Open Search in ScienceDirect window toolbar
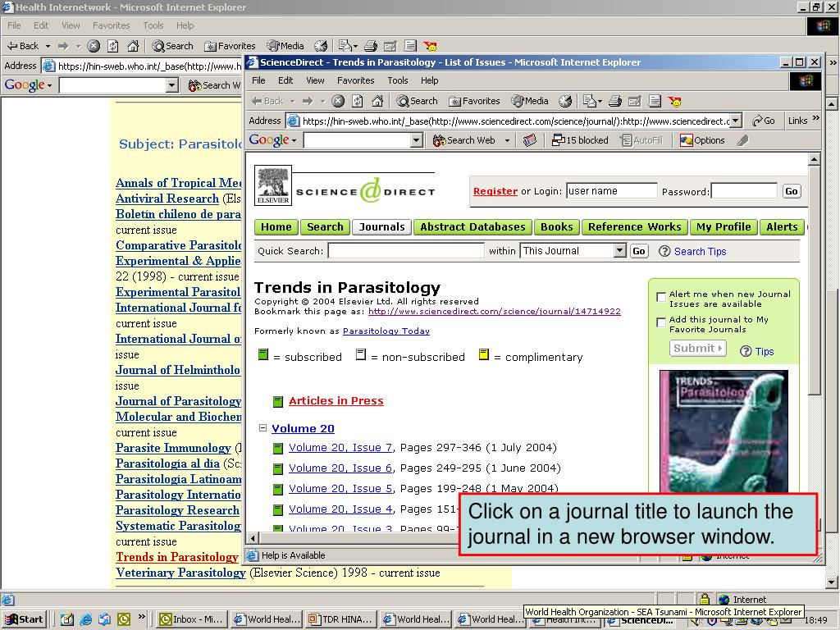 418,101
